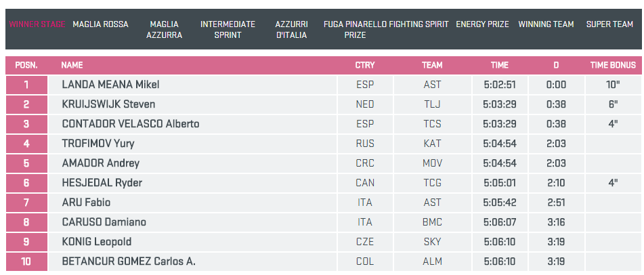The height and width of the screenshot is (275, 644).
Task: Open rider HESJEDAL Ryder's entry
Action: pos(102,183)
